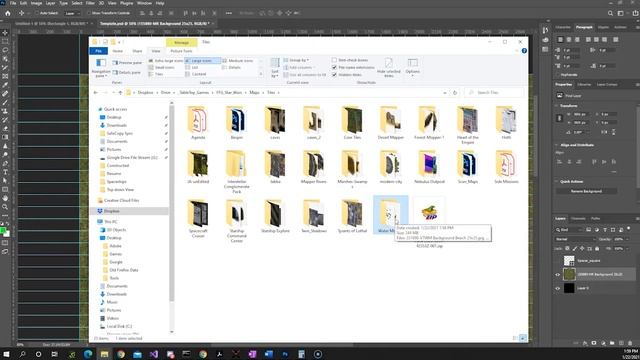The image size is (640, 360).
Task: Click the Details pane button
Action: click(x=127, y=72)
